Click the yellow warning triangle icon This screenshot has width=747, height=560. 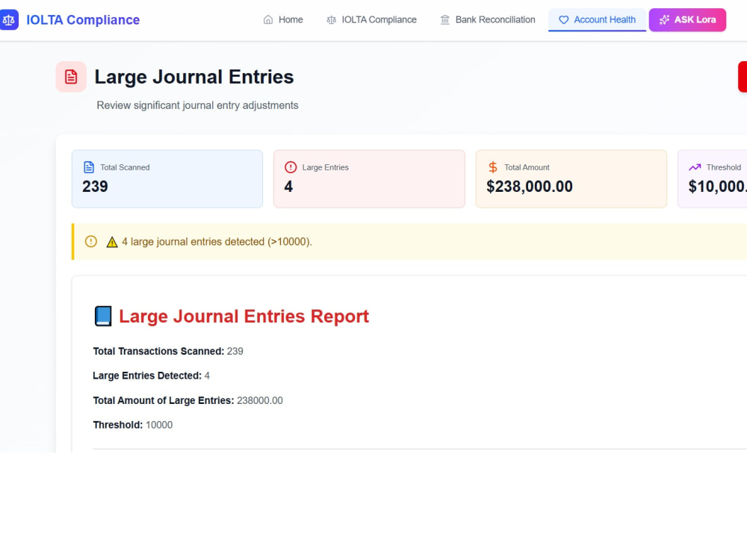(x=112, y=242)
